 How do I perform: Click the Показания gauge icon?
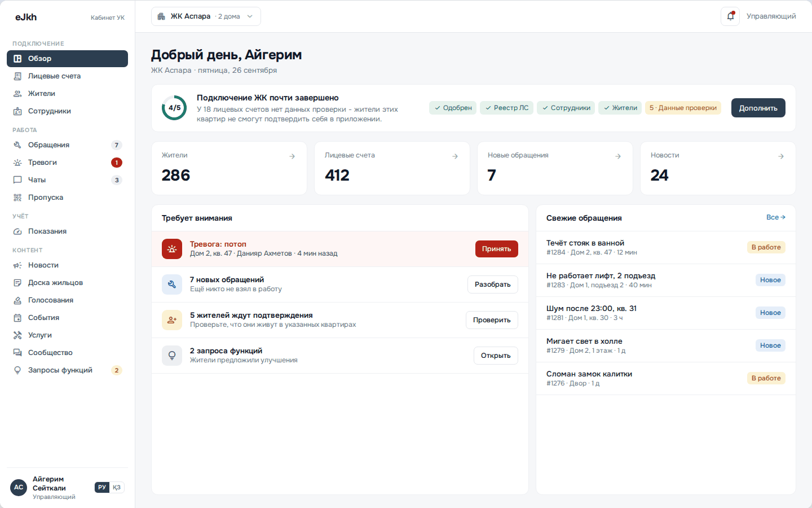click(17, 231)
